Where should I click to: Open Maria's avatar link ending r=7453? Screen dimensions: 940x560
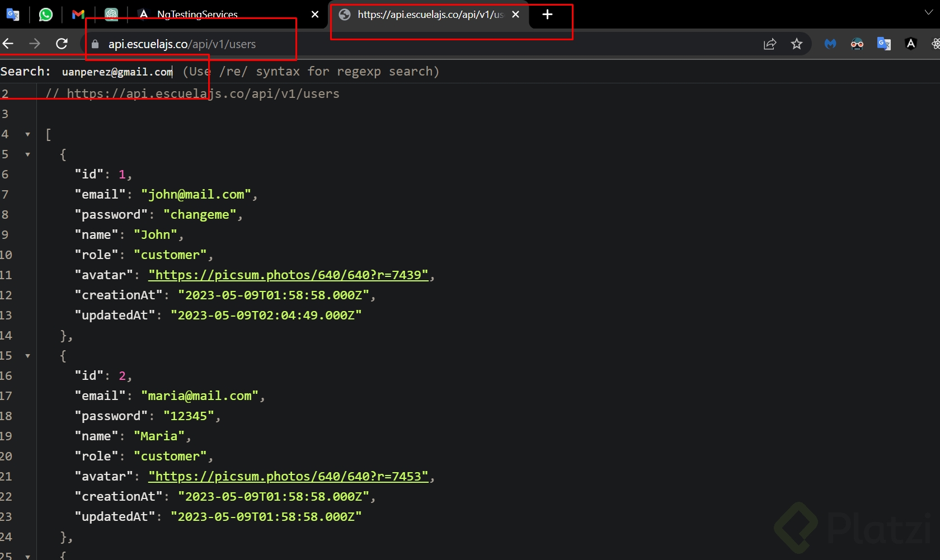(x=288, y=476)
